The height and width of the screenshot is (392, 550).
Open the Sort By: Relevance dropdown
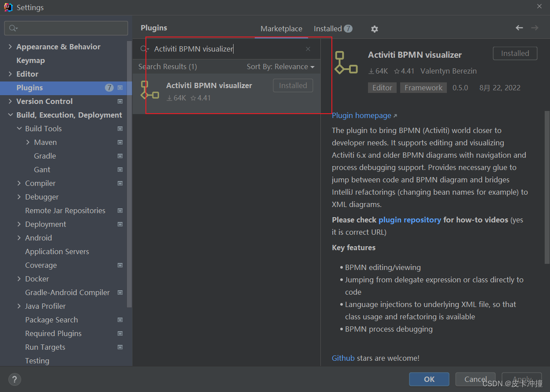coord(280,67)
